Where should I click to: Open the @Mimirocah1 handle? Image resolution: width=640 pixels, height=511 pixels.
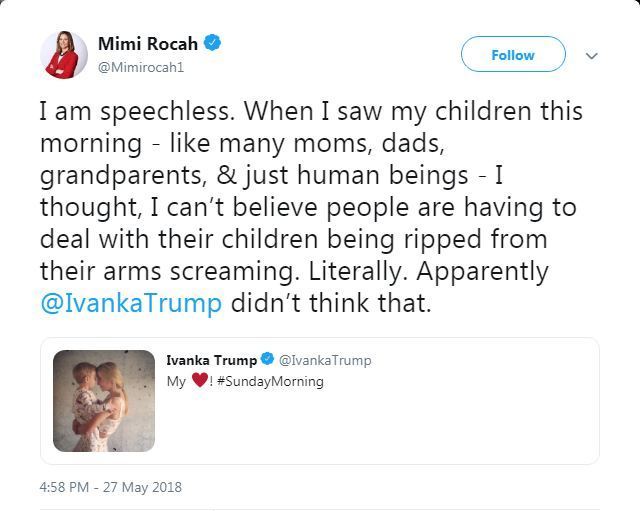(x=141, y=67)
